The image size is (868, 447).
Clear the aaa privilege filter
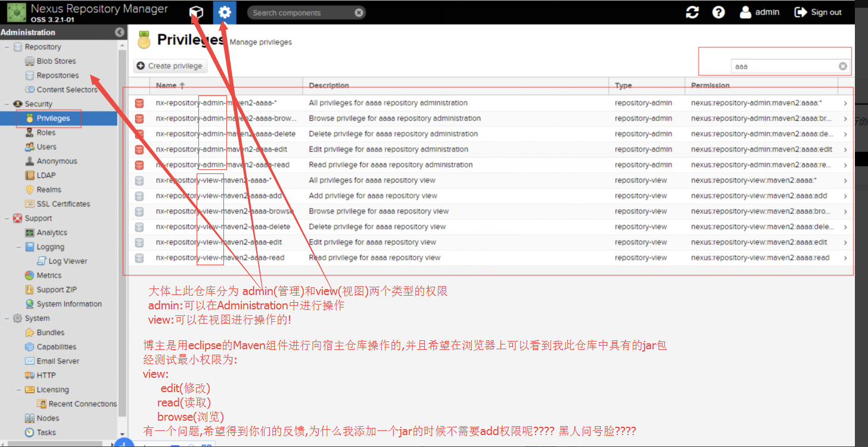[842, 66]
